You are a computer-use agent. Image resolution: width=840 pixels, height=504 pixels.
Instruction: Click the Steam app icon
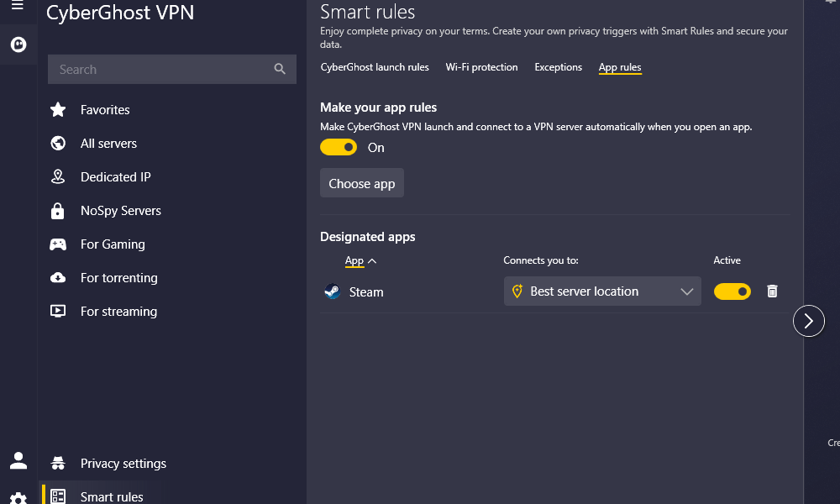(x=332, y=291)
